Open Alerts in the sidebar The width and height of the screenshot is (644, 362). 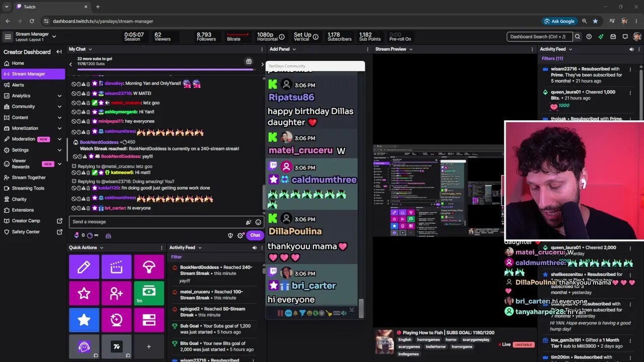[33, 85]
